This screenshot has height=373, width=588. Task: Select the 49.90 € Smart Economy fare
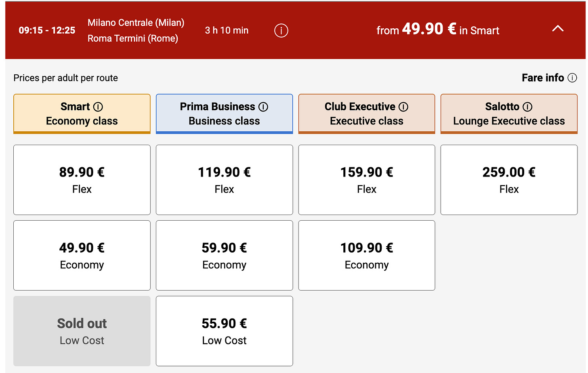point(82,255)
